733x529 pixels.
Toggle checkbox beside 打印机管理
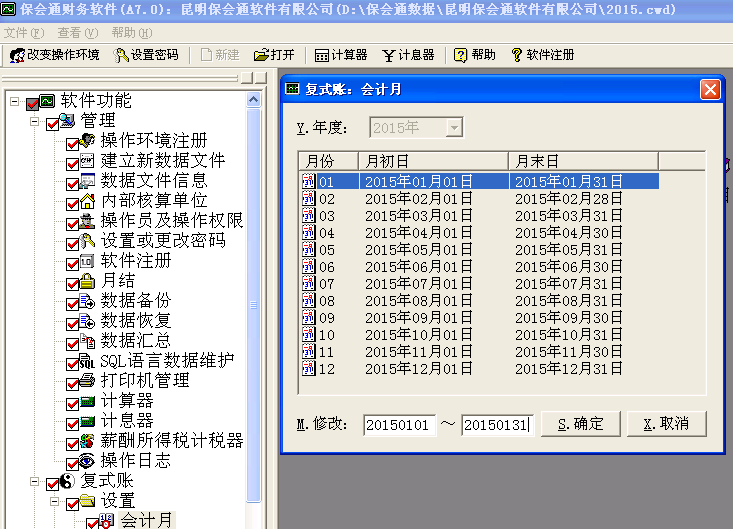72,384
